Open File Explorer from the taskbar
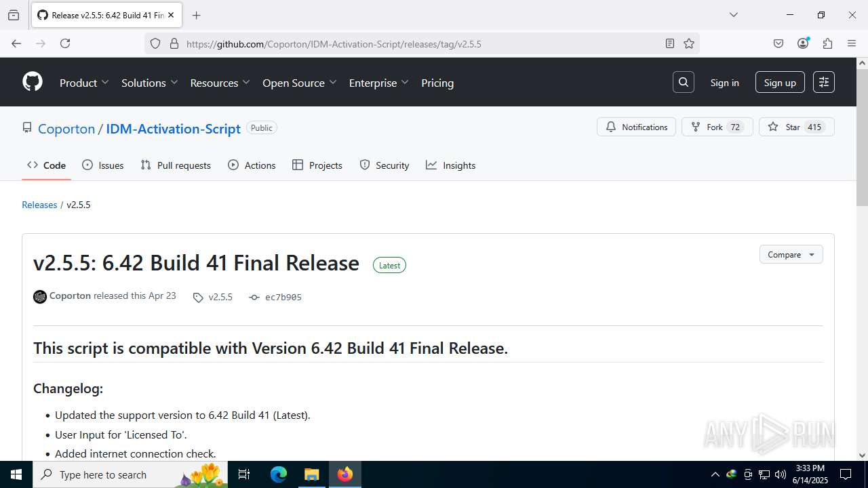Screen dimensions: 868x488 click(x=311, y=474)
